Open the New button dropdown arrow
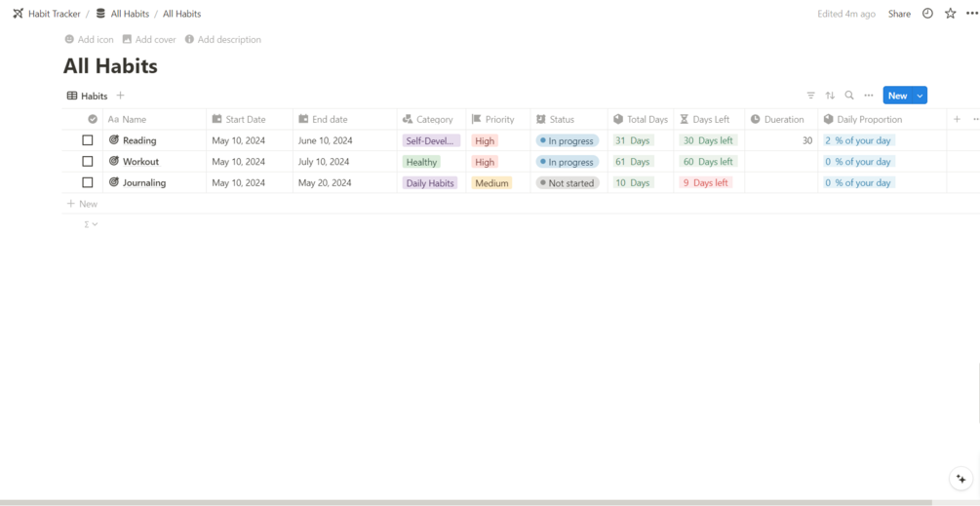The width and height of the screenshot is (980, 506). pyautogui.click(x=920, y=96)
